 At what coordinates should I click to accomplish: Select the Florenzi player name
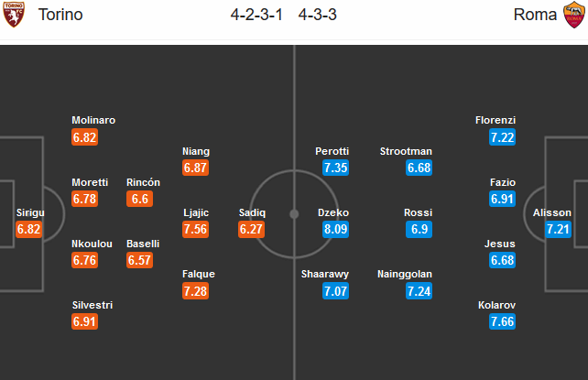click(495, 120)
